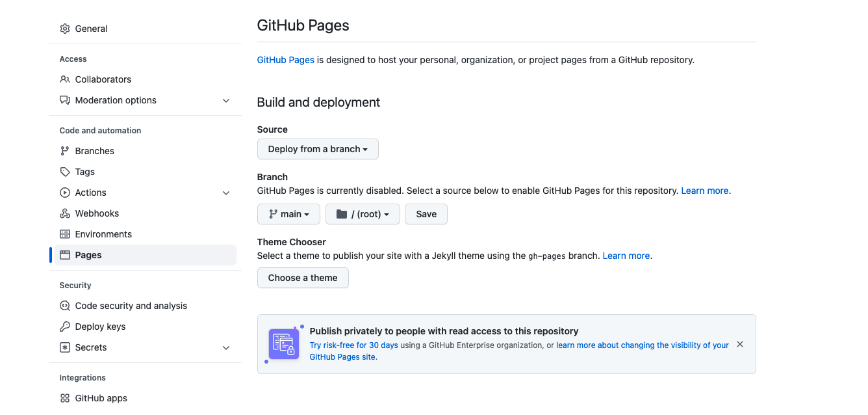This screenshot has height=415, width=868.
Task: Click the Security section label
Action: pyautogui.click(x=75, y=286)
